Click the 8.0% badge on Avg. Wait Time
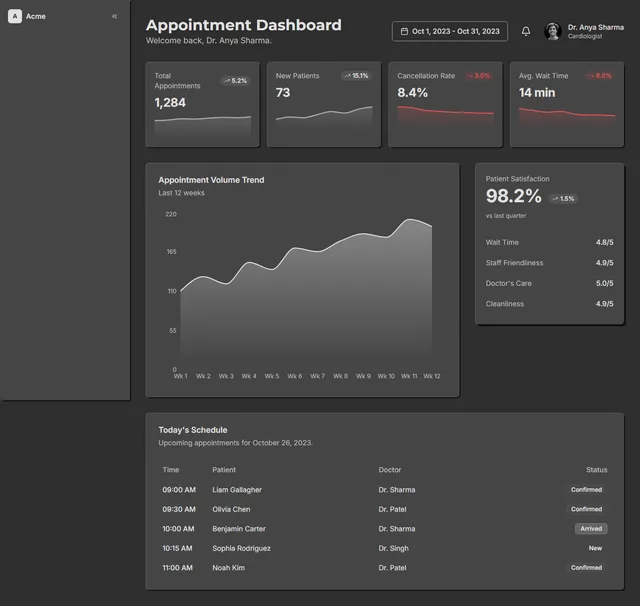This screenshot has width=640, height=606. coord(600,76)
